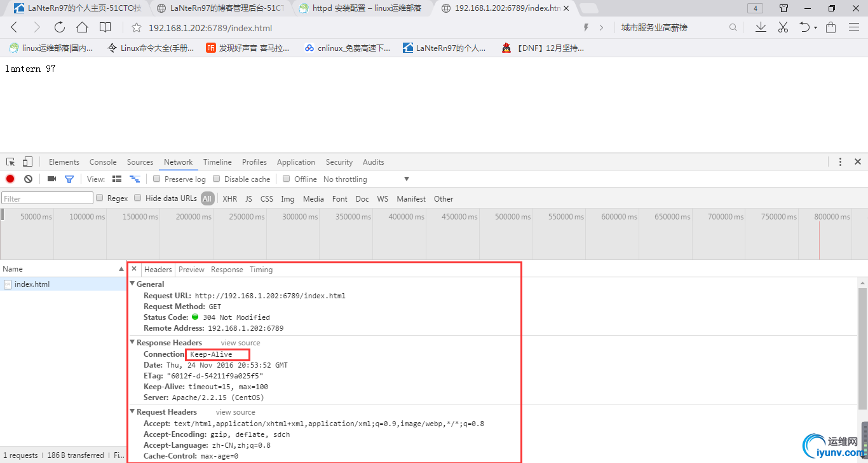Click the browser address bar URL
Image resolution: width=868 pixels, height=463 pixels.
pos(210,27)
